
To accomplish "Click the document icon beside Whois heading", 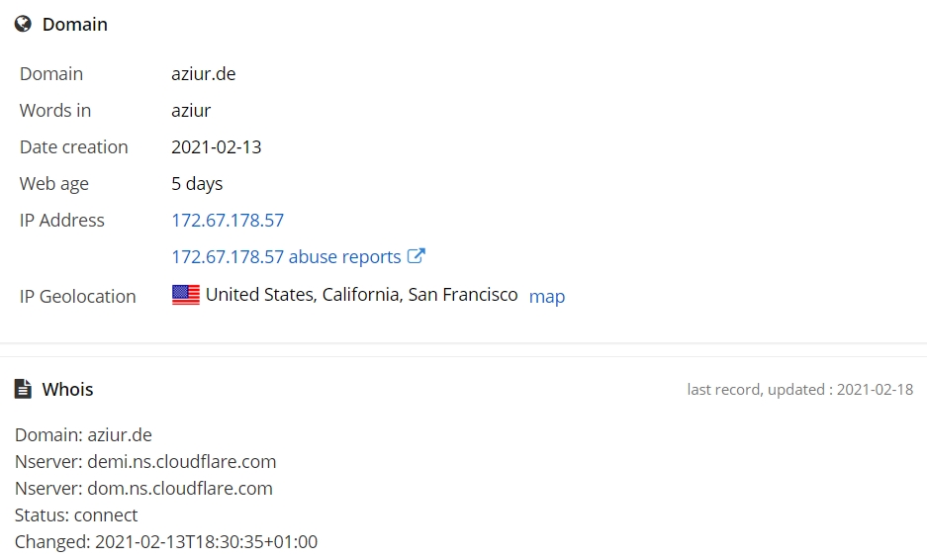I will (23, 389).
